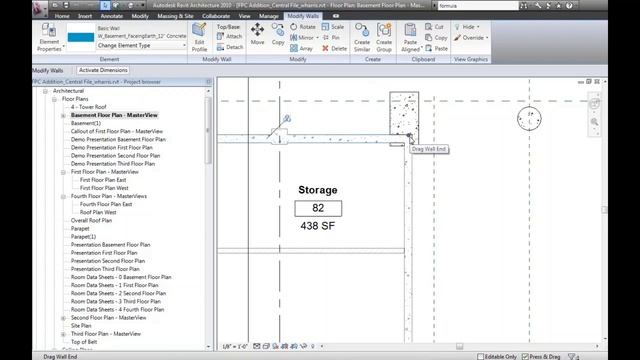Select Presentation Third Floor Plan view
Image resolution: width=640 pixels, height=360 pixels.
pos(105,269)
